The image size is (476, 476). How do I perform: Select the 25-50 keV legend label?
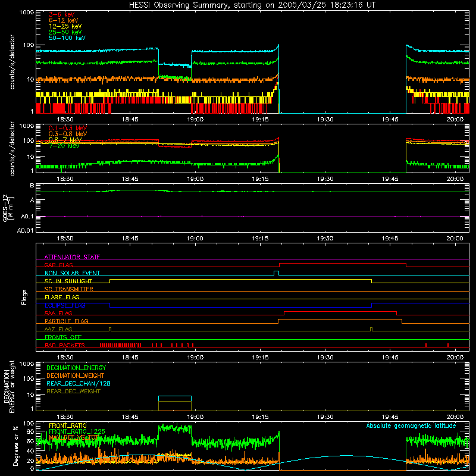pyautogui.click(x=65, y=32)
